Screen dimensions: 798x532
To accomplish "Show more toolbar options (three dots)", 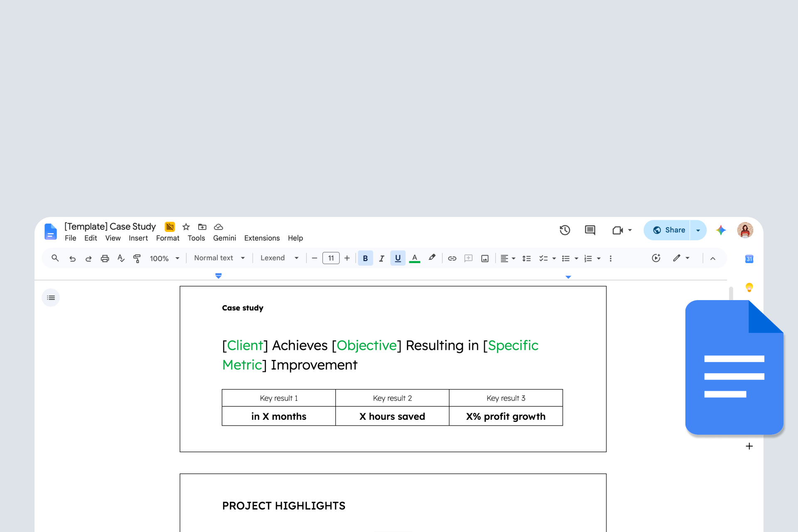I will 611,259.
